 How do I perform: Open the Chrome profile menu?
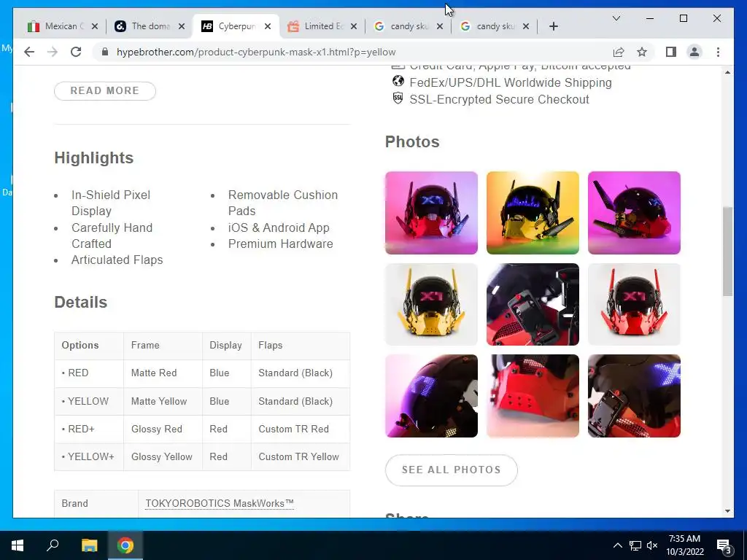pos(694,52)
